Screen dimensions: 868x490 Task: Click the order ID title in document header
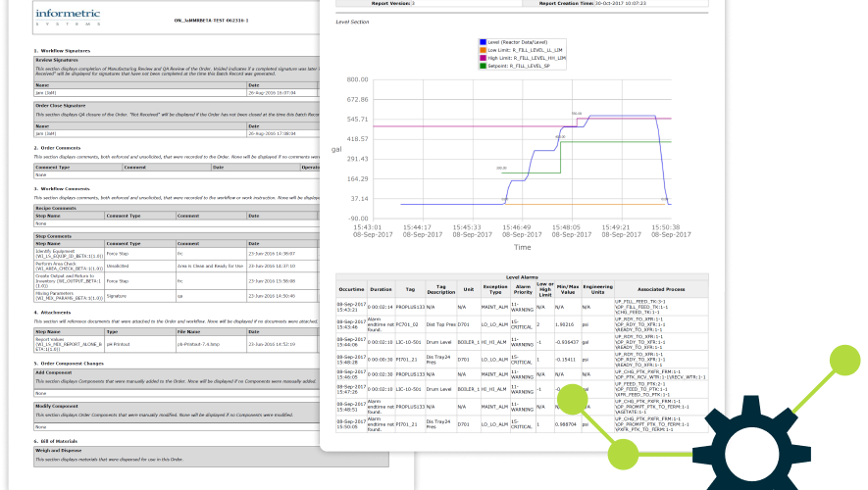tap(211, 21)
